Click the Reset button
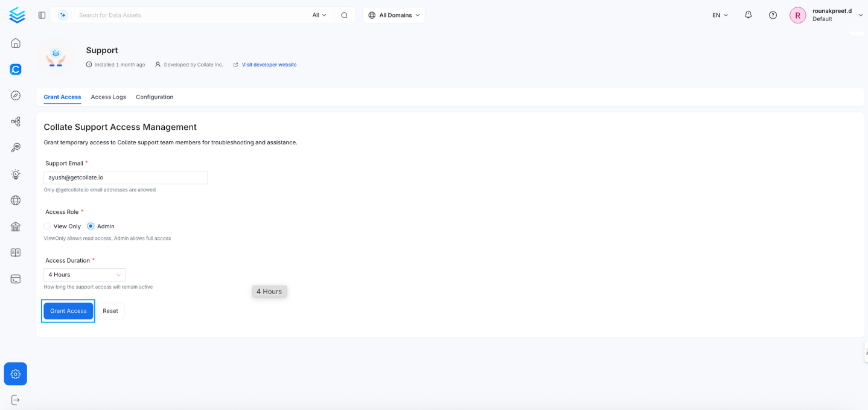Image resolution: width=868 pixels, height=410 pixels. point(110,311)
